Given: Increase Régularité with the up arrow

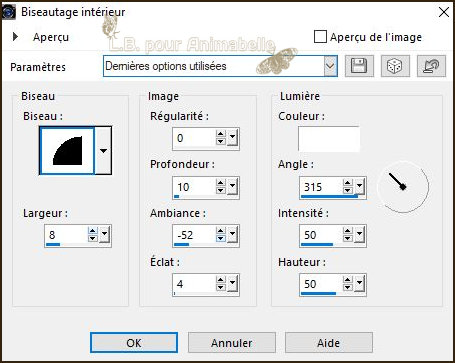Looking at the screenshot, I should coord(220,134).
